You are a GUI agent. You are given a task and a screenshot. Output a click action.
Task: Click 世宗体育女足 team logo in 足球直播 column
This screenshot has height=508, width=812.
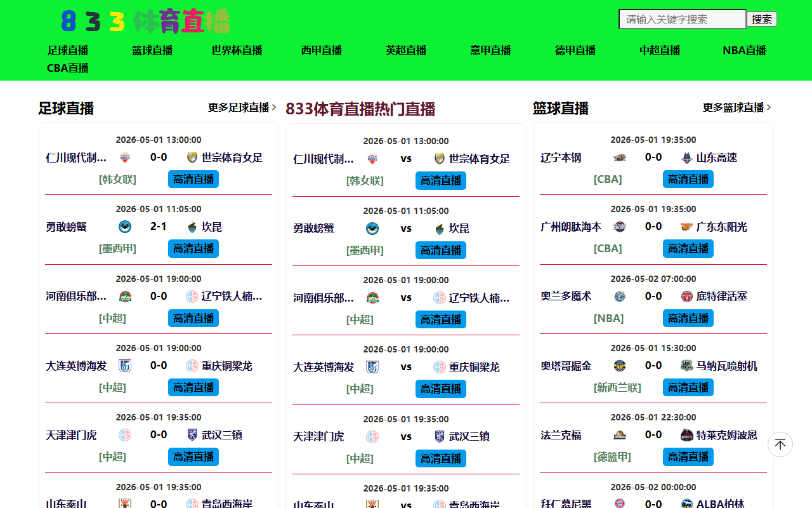(192, 157)
